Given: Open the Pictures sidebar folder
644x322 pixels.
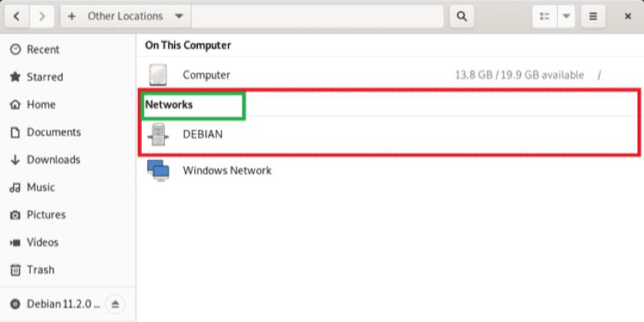Looking at the screenshot, I should [46, 215].
